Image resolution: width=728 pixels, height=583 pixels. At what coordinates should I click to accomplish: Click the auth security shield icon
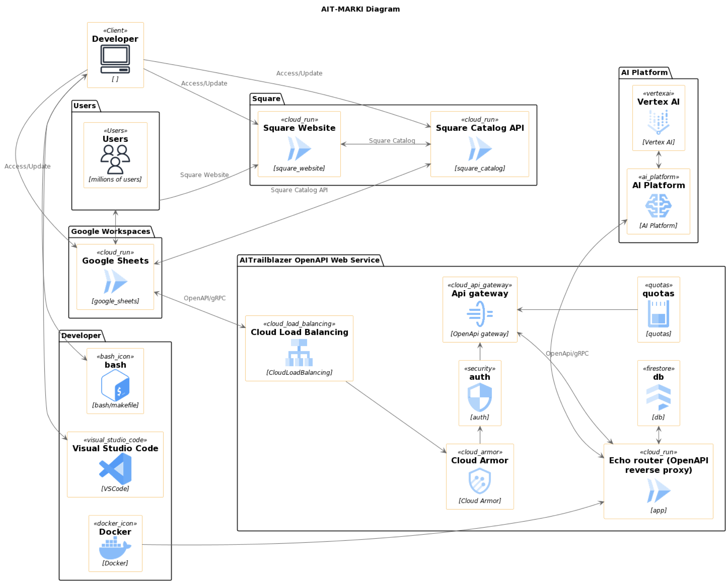pyautogui.click(x=480, y=397)
